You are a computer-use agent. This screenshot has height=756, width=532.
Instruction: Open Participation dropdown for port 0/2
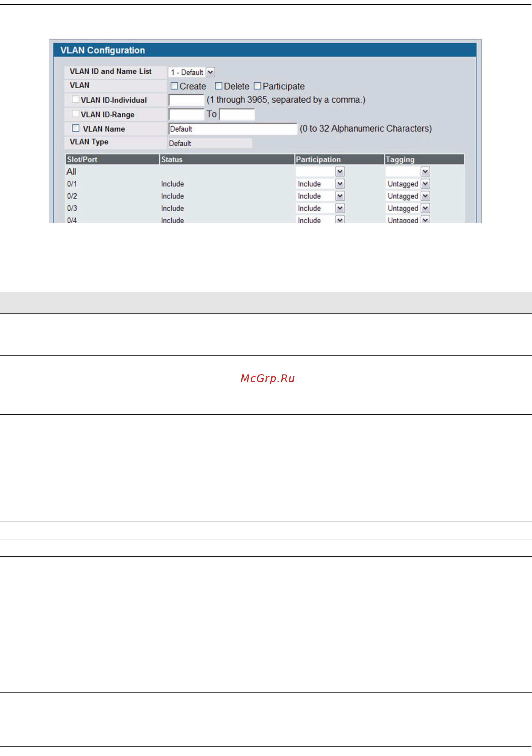click(x=320, y=196)
